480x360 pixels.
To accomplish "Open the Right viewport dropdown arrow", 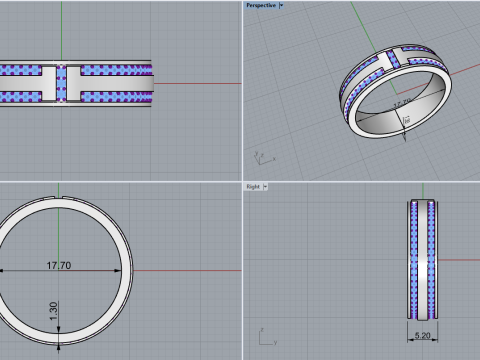I will [266, 187].
